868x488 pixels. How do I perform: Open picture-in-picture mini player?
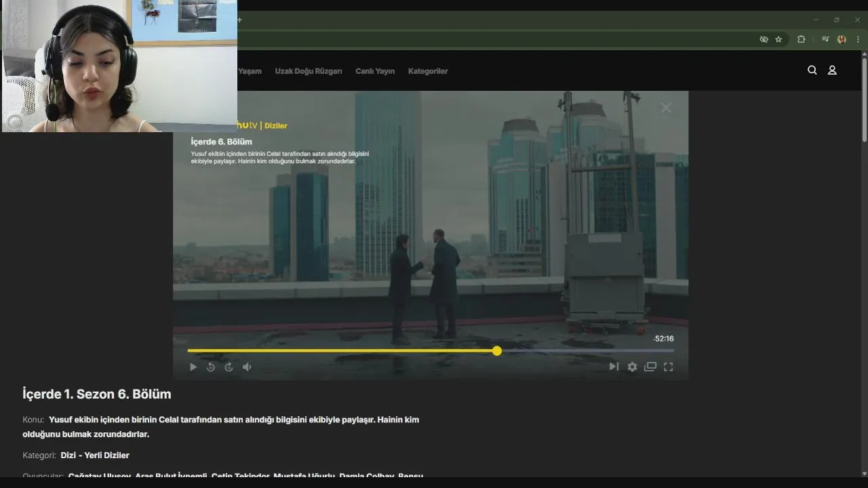(650, 367)
